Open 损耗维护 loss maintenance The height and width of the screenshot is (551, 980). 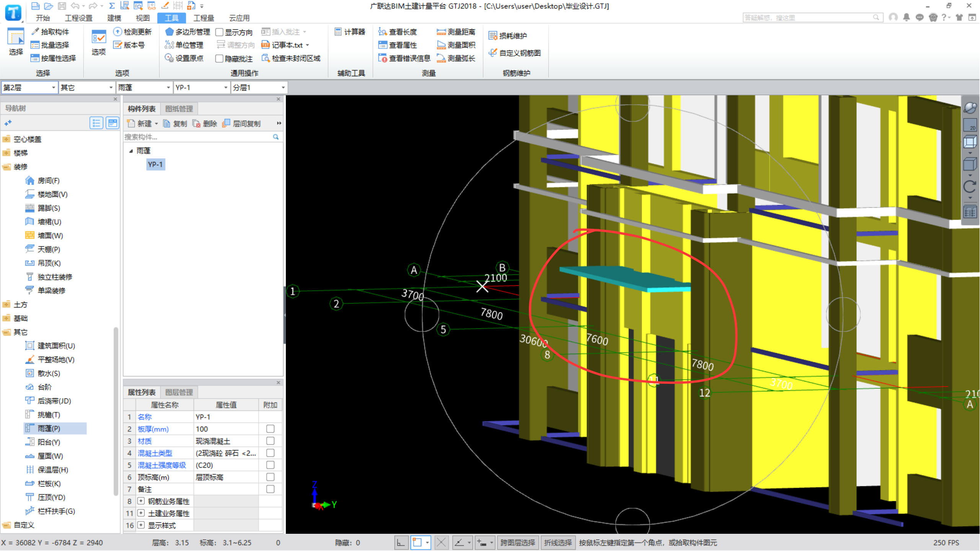[x=508, y=36]
